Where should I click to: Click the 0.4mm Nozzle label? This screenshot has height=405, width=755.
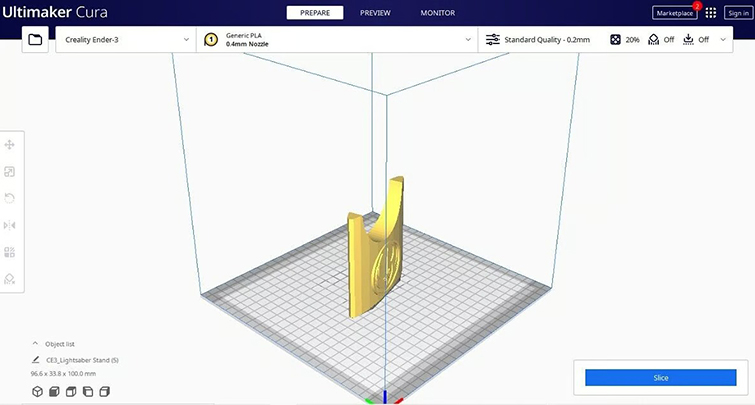[x=247, y=44]
